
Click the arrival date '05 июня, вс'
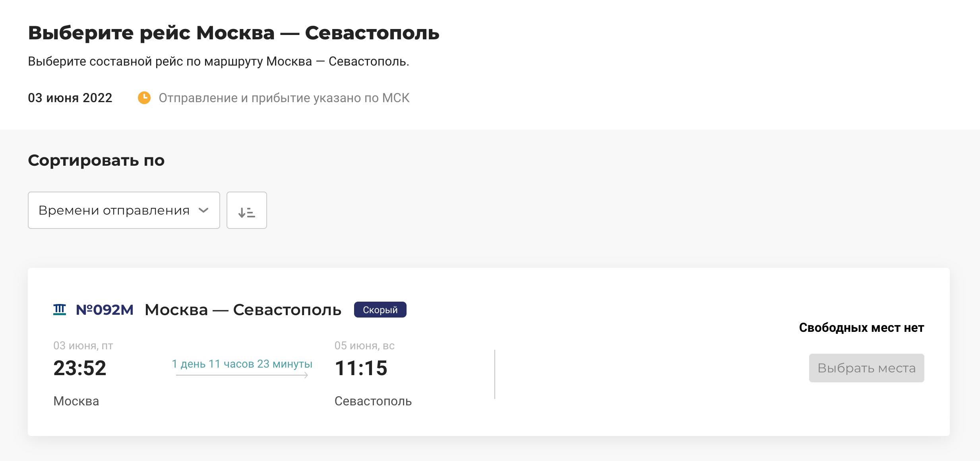(364, 345)
